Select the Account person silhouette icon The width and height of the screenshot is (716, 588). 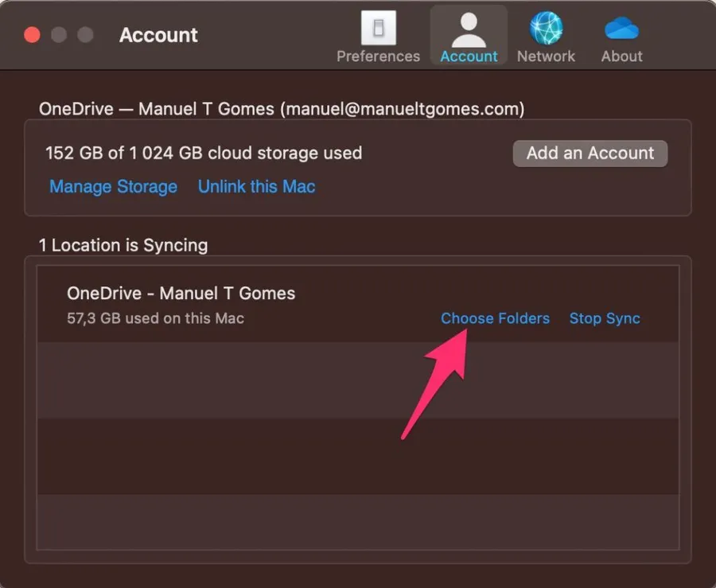pyautogui.click(x=469, y=28)
